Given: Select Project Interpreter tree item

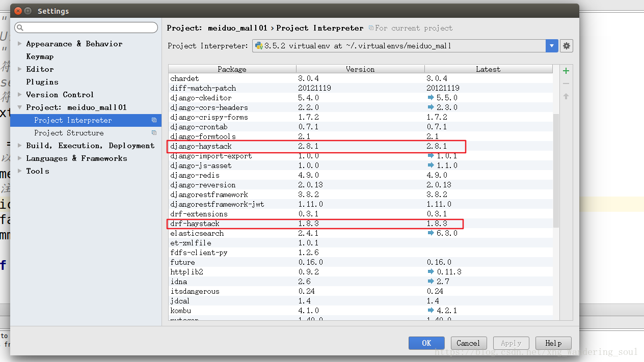Looking at the screenshot, I should tap(86, 120).
